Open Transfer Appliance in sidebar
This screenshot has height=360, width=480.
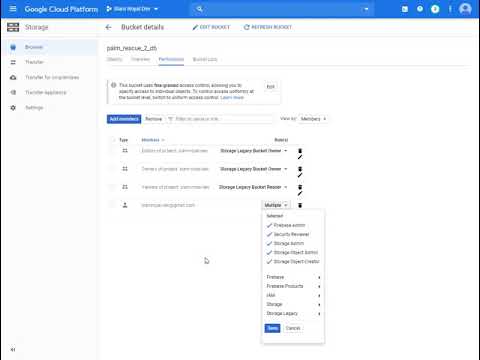coord(46,92)
